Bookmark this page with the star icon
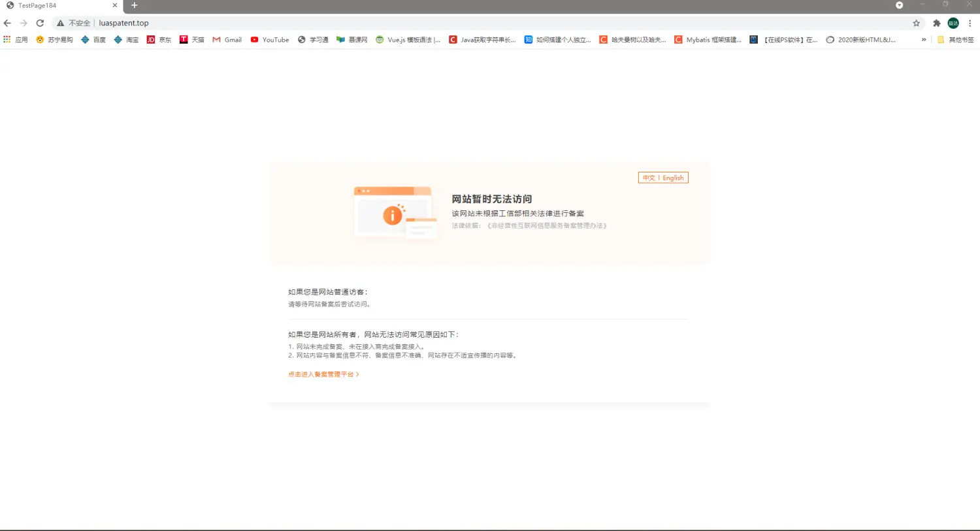Viewport: 980px width, 531px height. click(x=916, y=23)
